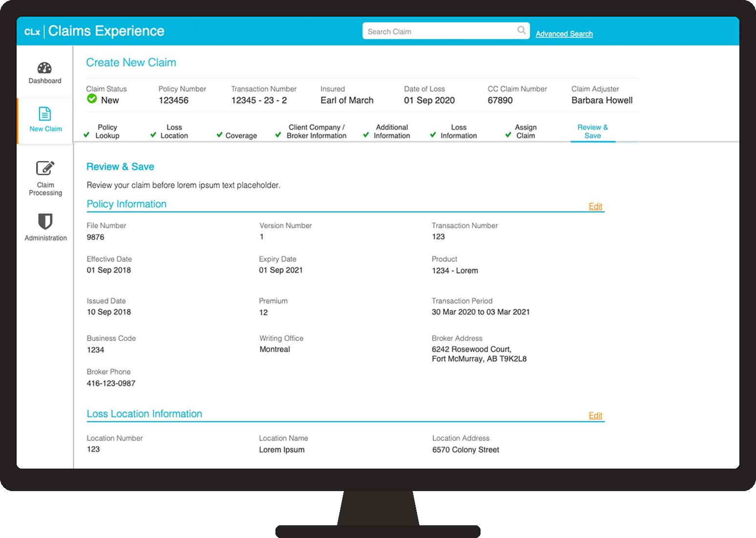Image resolution: width=756 pixels, height=538 pixels.
Task: Click the Claims Experience title
Action: [106, 31]
